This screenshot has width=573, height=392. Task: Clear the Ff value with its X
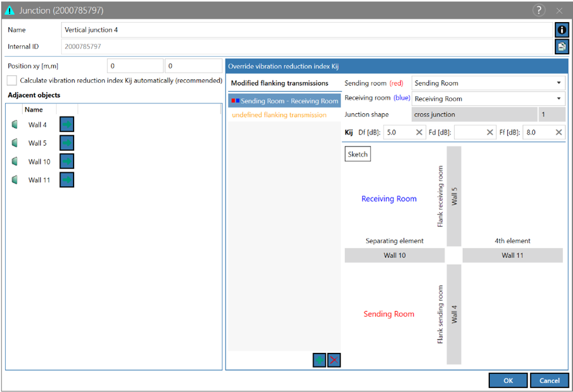559,132
